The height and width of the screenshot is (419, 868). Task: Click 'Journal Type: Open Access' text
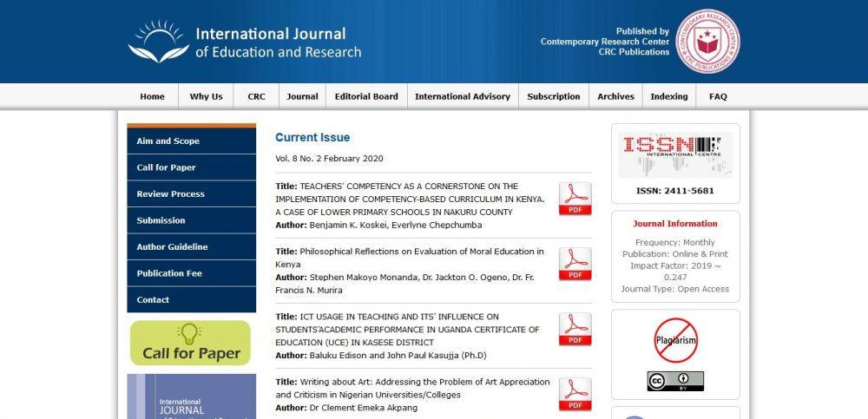(674, 289)
